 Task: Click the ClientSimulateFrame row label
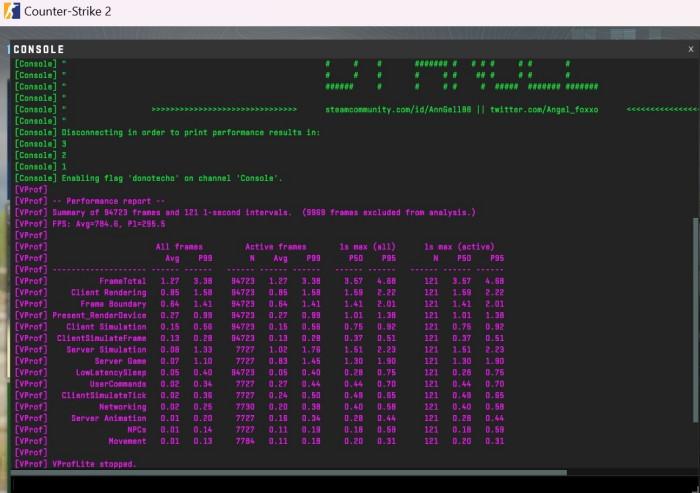(x=102, y=338)
